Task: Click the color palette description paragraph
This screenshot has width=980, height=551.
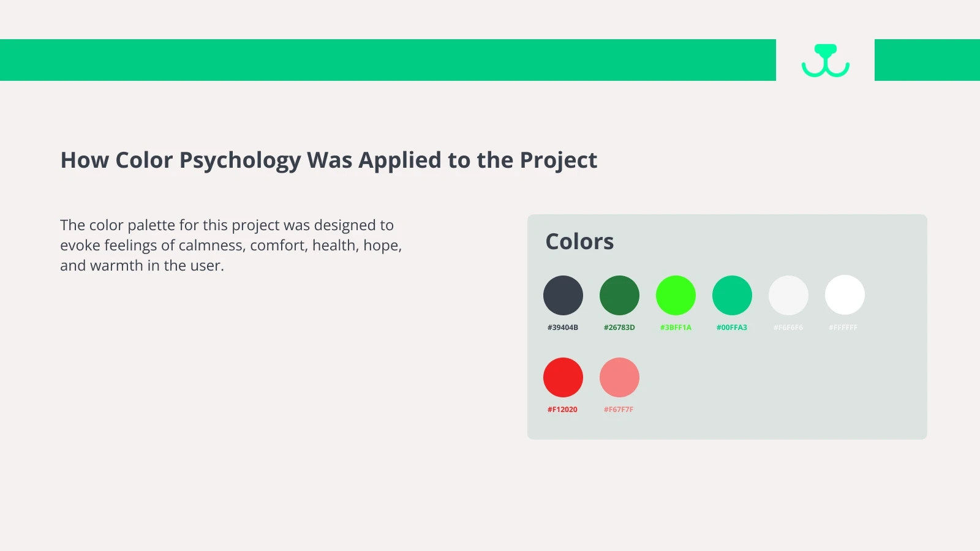Action: (x=231, y=245)
